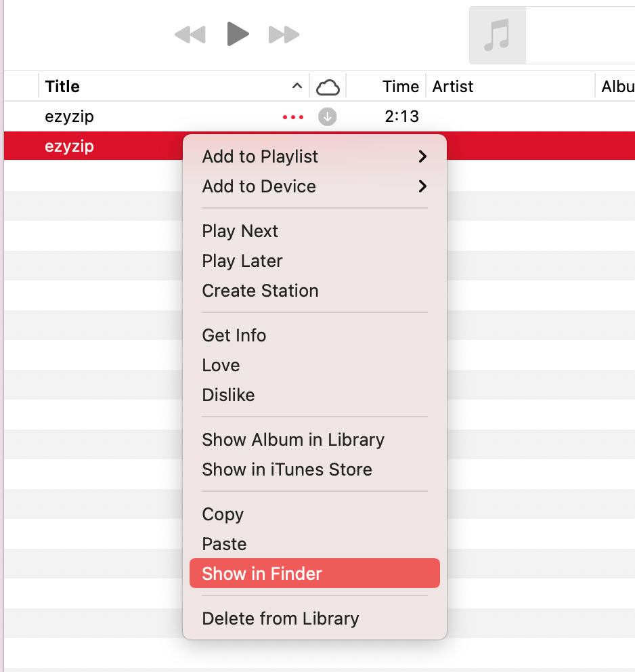Click the Play button
635x672 pixels.
[x=238, y=35]
